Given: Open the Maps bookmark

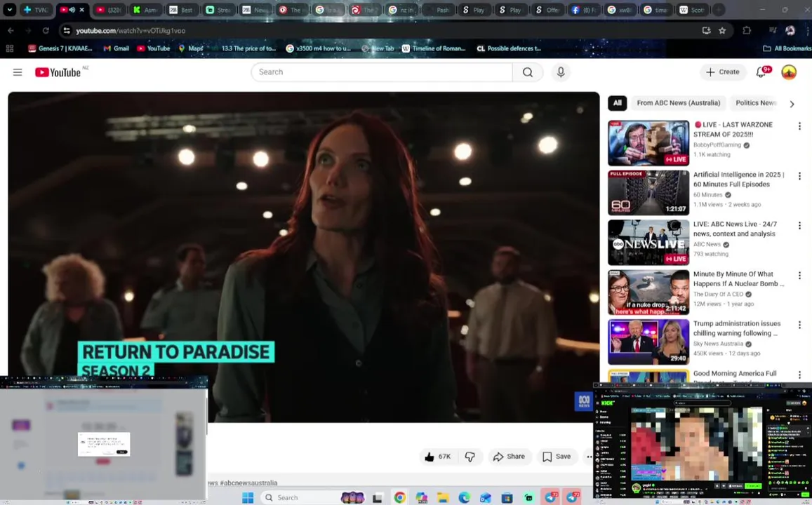Looking at the screenshot, I should 191,48.
